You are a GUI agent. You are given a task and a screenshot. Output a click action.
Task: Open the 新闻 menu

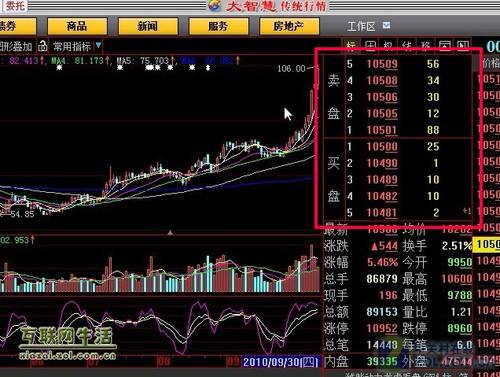click(148, 26)
